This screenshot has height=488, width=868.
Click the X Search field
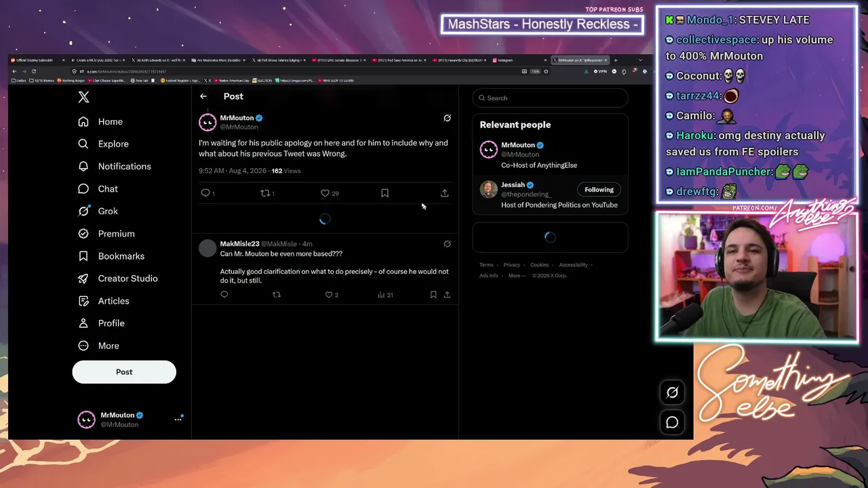click(550, 98)
